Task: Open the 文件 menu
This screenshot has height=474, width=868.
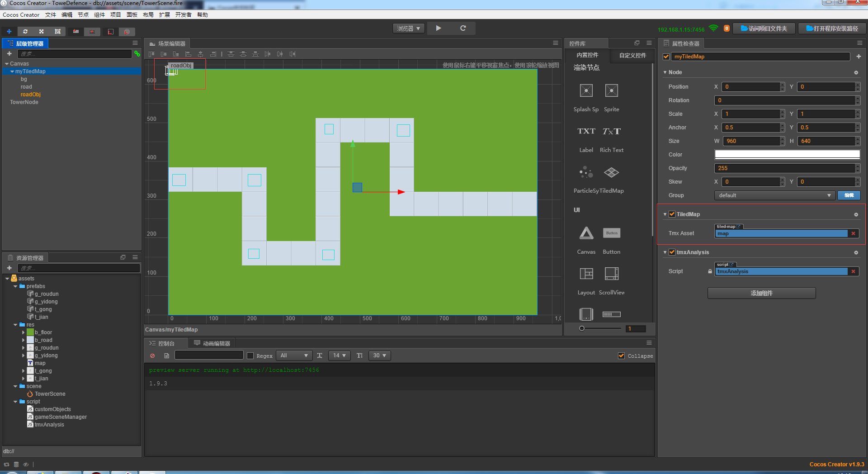Action: tap(51, 15)
